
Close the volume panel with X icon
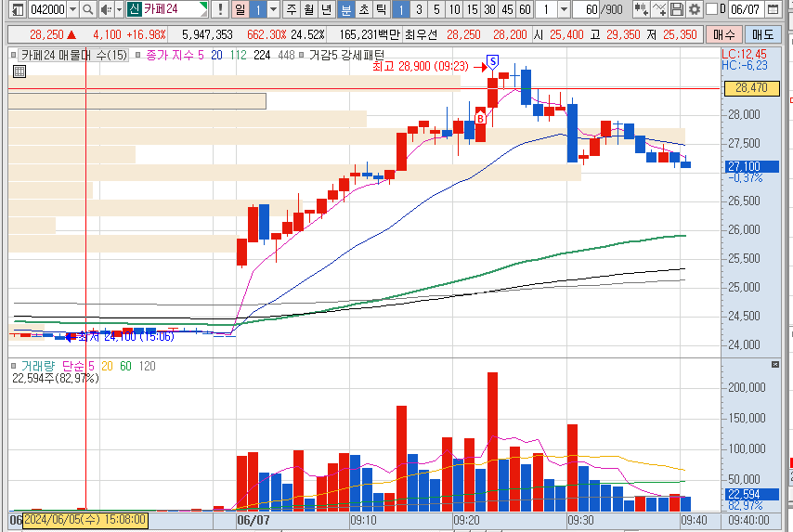tap(775, 364)
